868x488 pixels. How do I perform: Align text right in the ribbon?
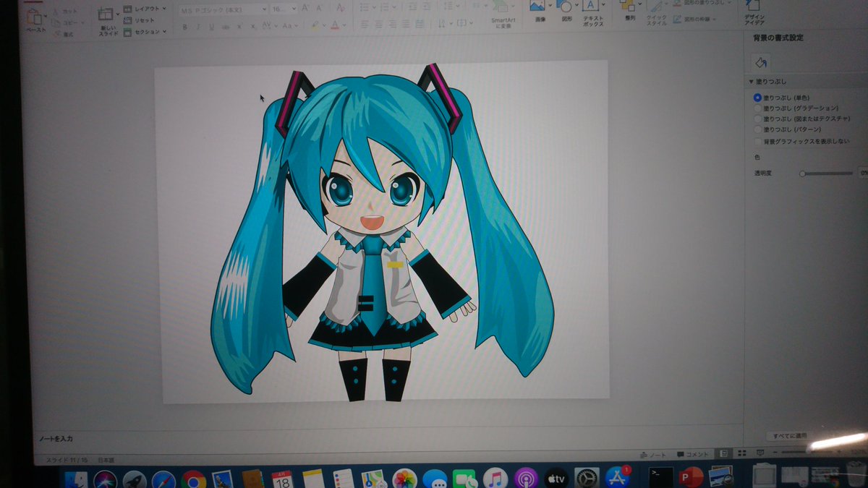[x=392, y=24]
